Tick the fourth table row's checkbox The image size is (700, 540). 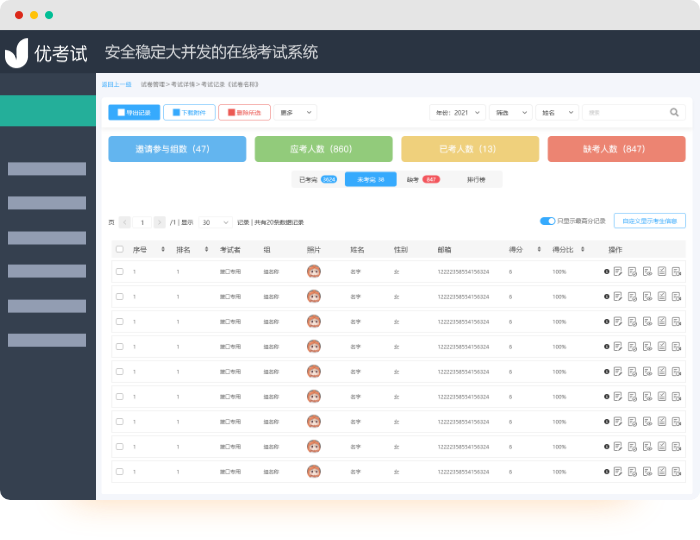[x=120, y=346]
